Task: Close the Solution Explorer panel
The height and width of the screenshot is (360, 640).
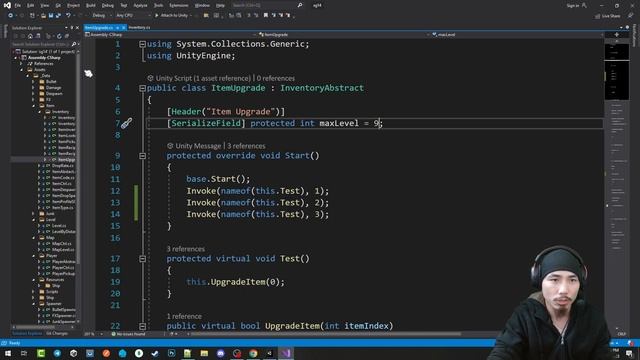Action: pos(77,27)
